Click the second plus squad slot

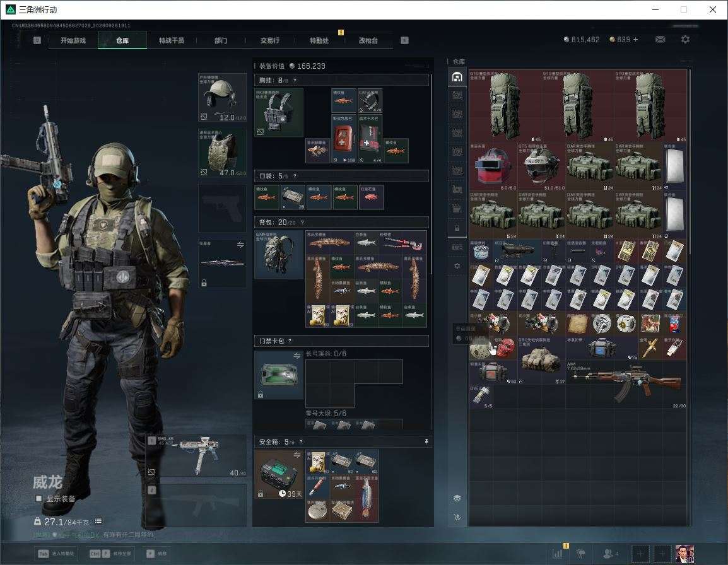(x=662, y=554)
